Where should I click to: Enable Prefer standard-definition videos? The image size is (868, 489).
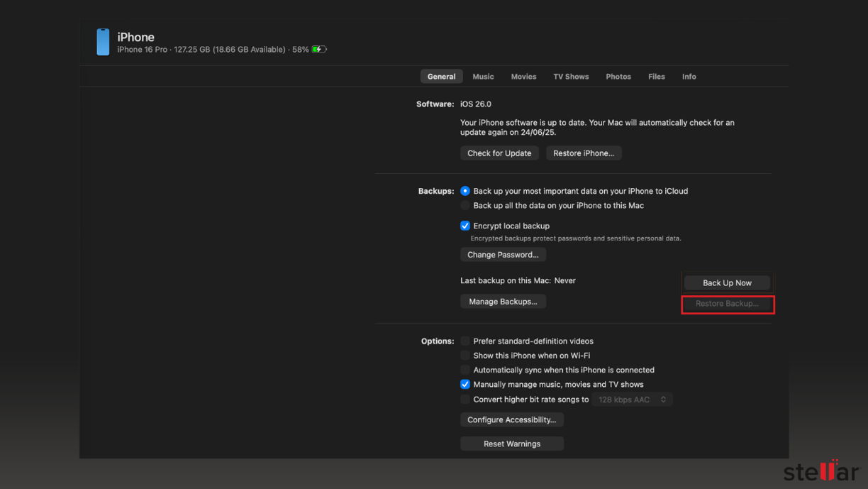[x=465, y=341]
